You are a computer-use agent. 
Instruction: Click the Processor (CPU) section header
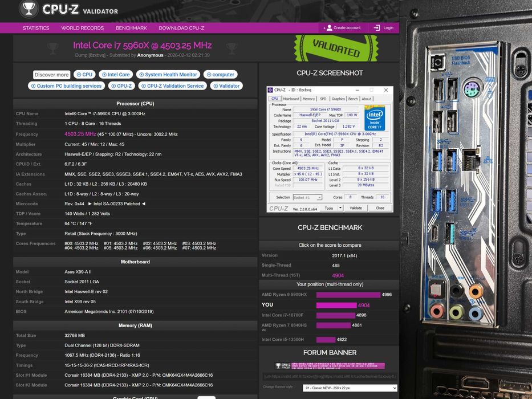135,104
